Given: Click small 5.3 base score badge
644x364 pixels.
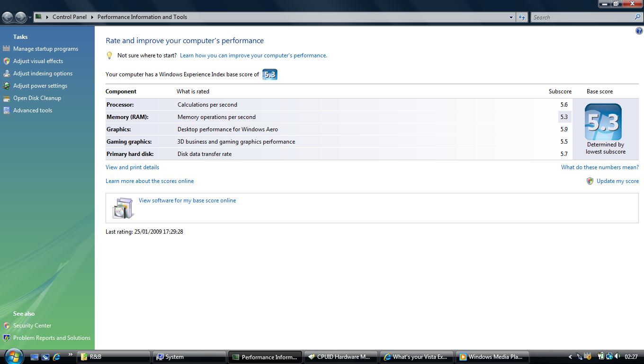Looking at the screenshot, I should [x=270, y=74].
